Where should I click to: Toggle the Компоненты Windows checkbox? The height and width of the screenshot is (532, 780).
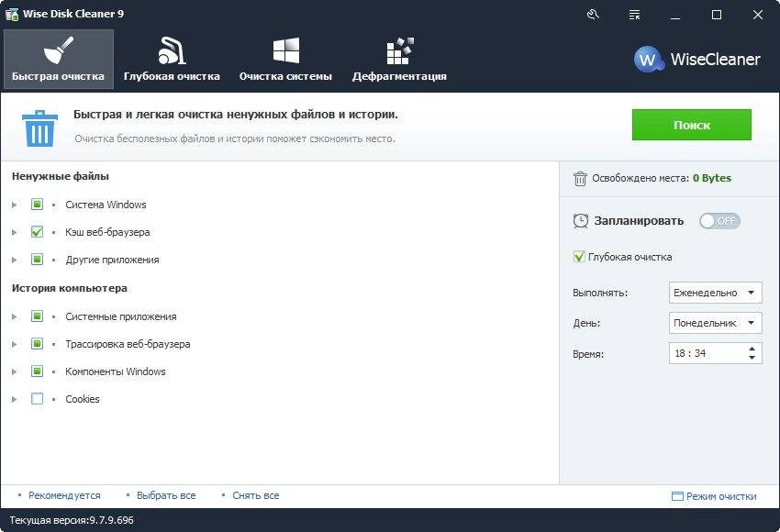(x=38, y=371)
